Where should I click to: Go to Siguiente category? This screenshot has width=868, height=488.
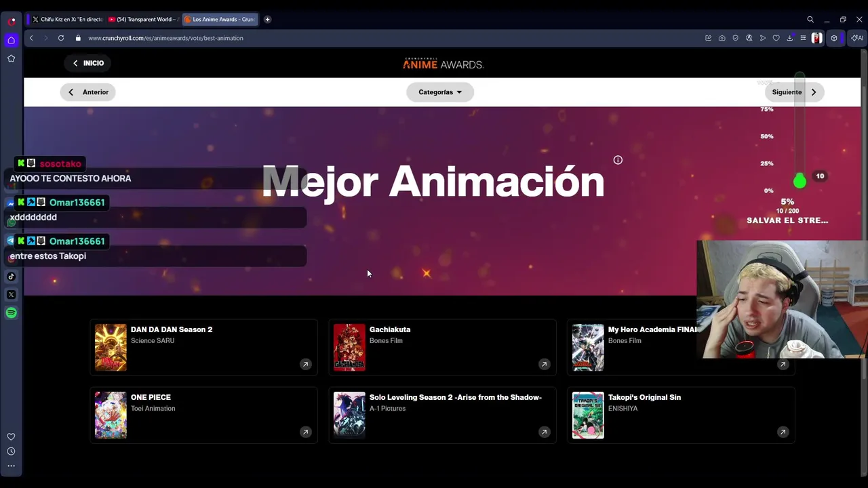tap(794, 92)
